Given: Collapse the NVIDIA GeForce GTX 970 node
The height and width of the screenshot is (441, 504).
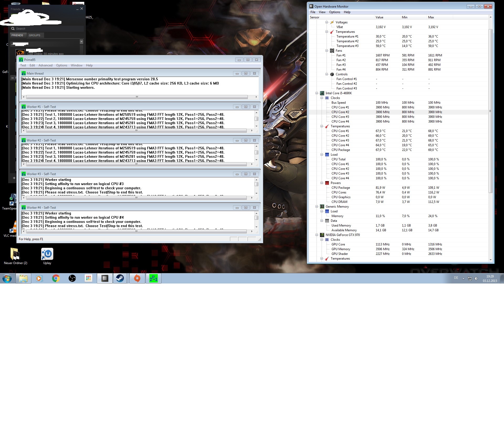Looking at the screenshot, I should (317, 235).
